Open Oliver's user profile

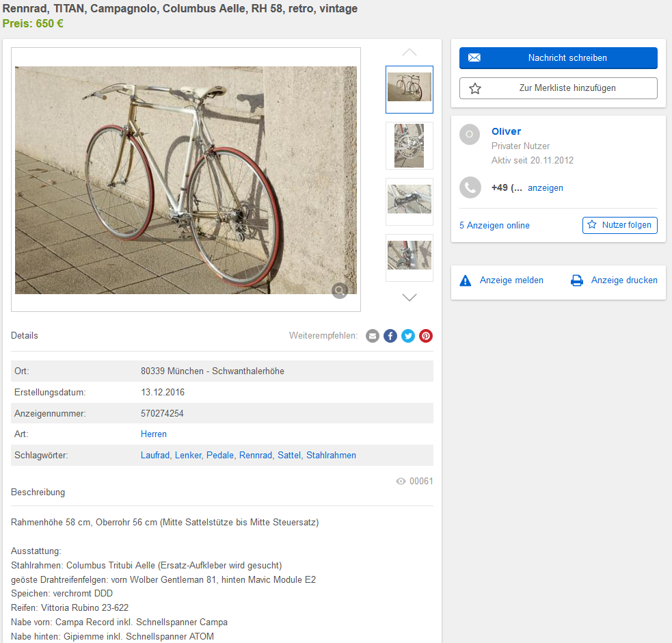506,131
